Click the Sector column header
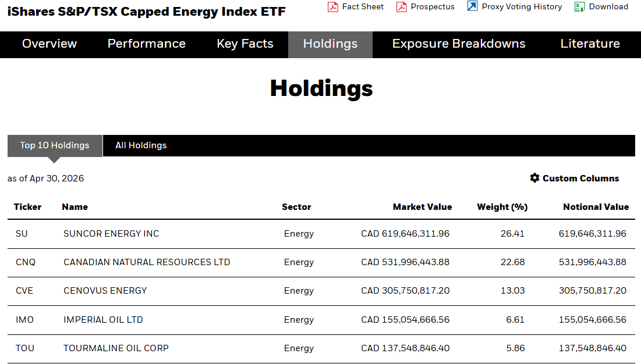This screenshot has width=641, height=364. [296, 207]
